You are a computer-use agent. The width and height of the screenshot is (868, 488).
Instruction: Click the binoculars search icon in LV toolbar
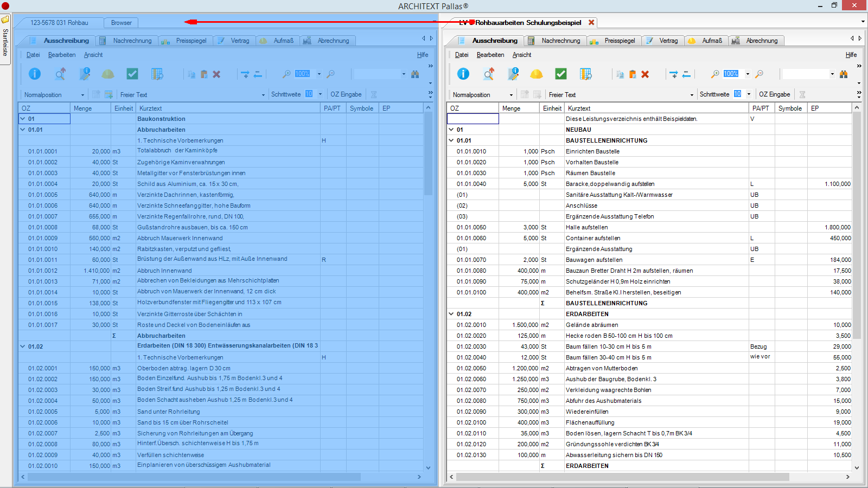coord(844,74)
